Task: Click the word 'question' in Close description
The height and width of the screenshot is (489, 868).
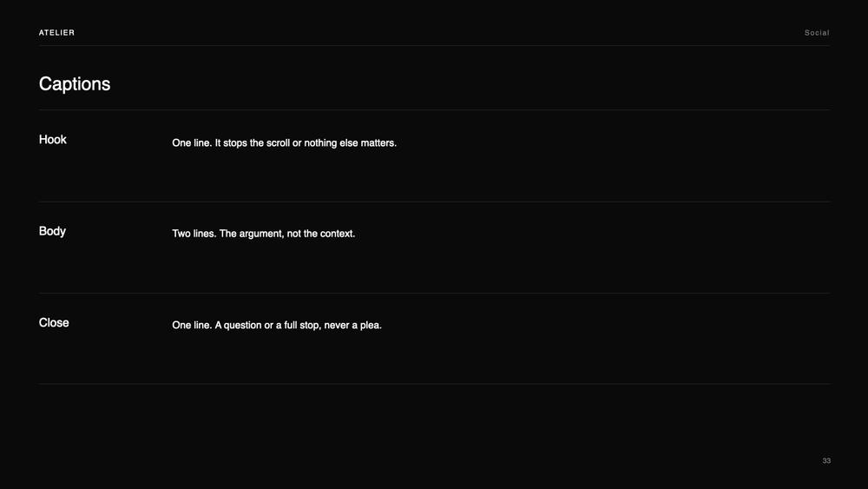Action: [x=242, y=326]
